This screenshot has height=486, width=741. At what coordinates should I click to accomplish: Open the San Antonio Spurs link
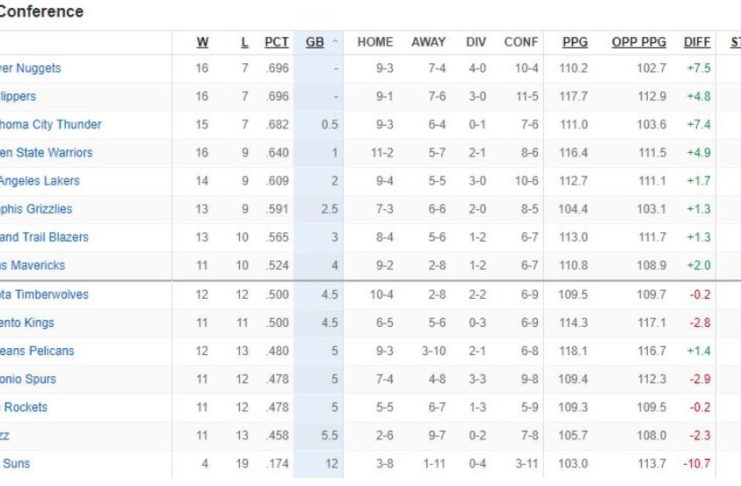coord(28,379)
